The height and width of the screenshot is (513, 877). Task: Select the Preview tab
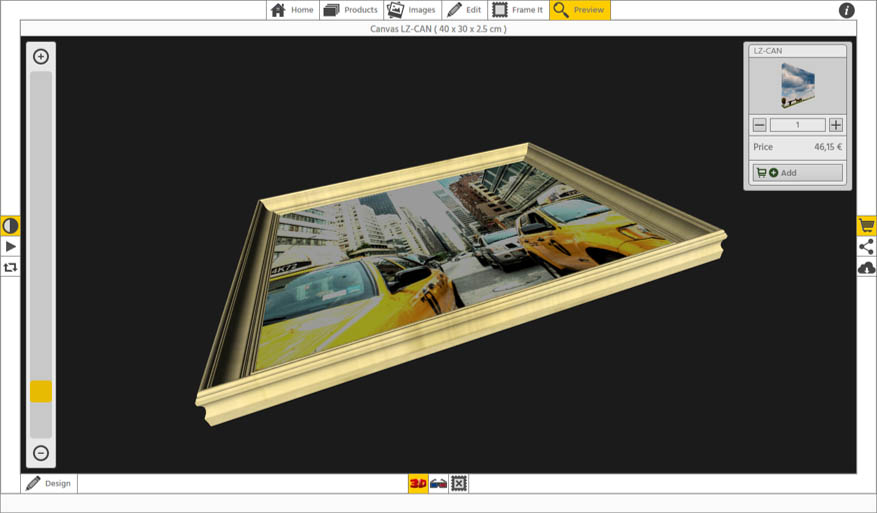pyautogui.click(x=579, y=10)
